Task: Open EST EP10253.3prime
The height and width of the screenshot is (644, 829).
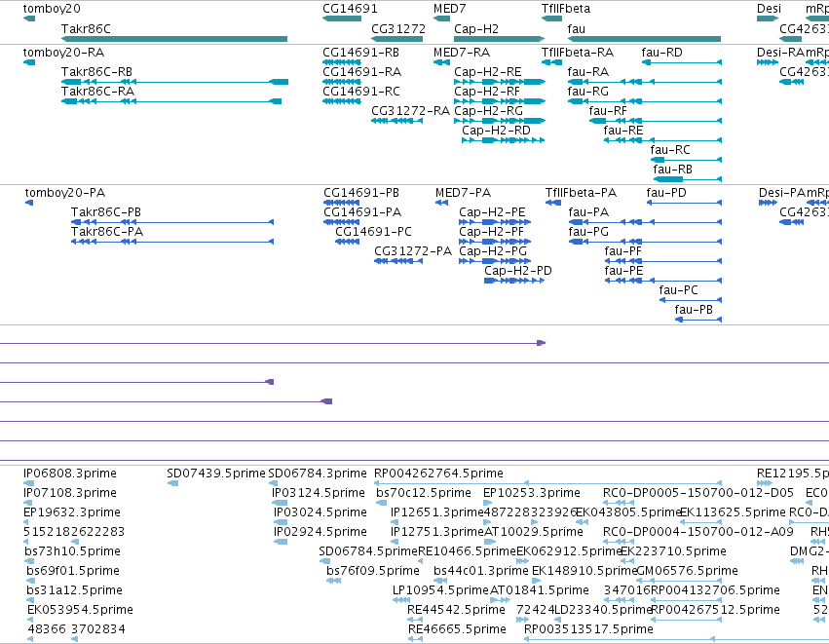Action: coord(531,493)
